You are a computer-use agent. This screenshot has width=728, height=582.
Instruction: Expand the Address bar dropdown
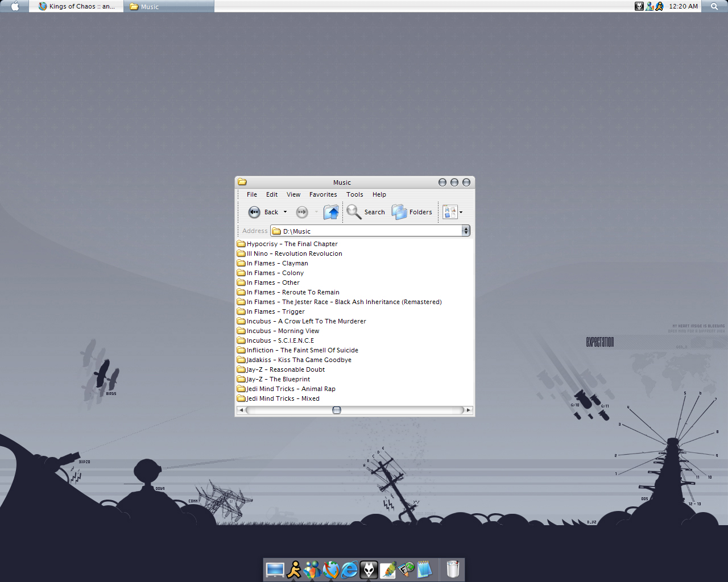pos(466,231)
